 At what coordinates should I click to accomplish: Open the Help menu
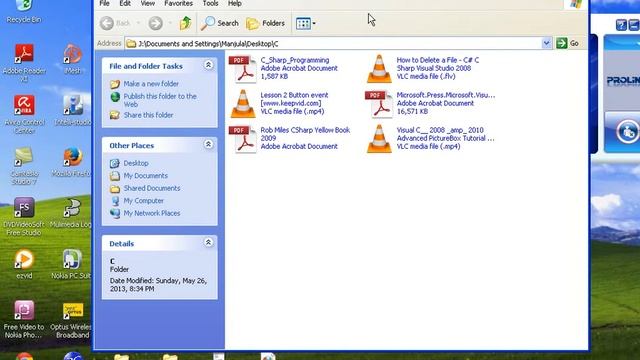(x=235, y=4)
